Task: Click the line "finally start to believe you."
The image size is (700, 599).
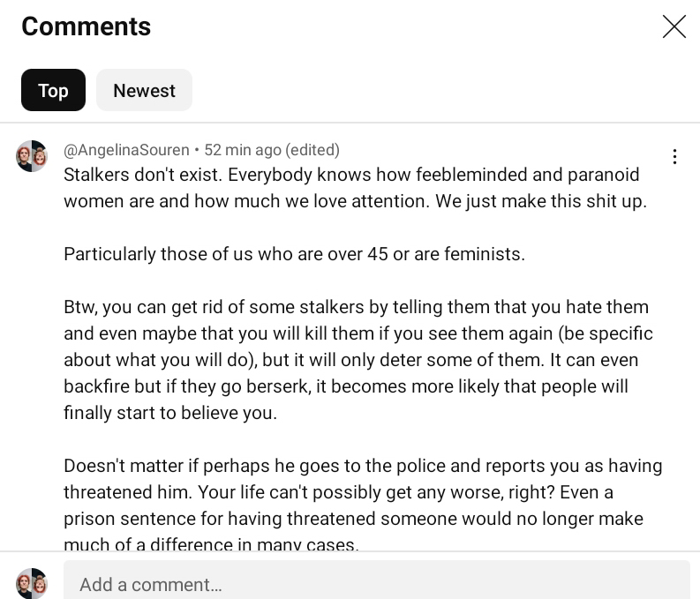Action: (170, 413)
